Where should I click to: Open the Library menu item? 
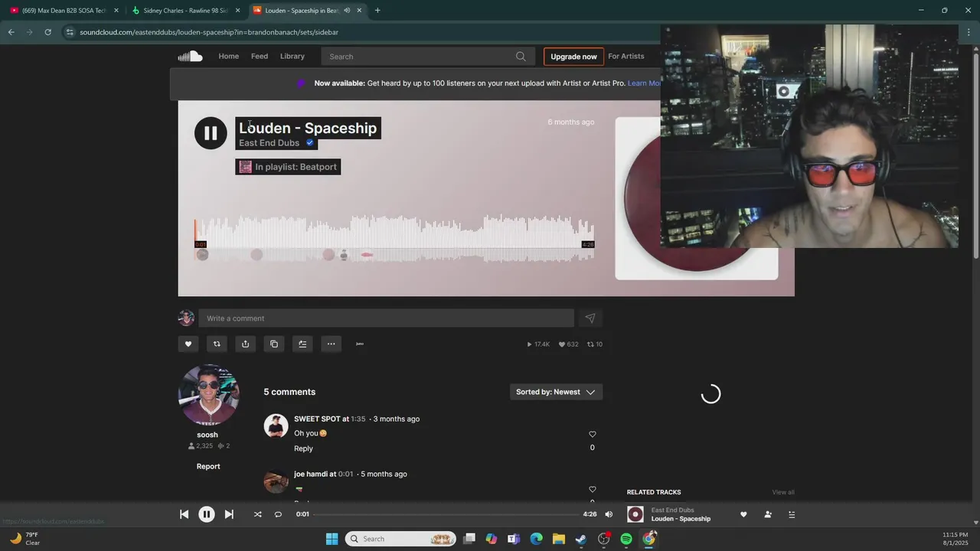pyautogui.click(x=292, y=56)
